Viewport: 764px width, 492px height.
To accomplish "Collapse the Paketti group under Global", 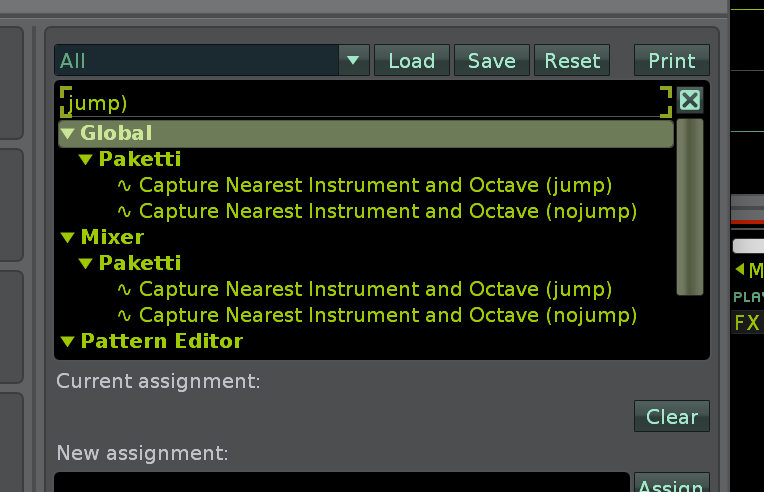I will tap(86, 159).
